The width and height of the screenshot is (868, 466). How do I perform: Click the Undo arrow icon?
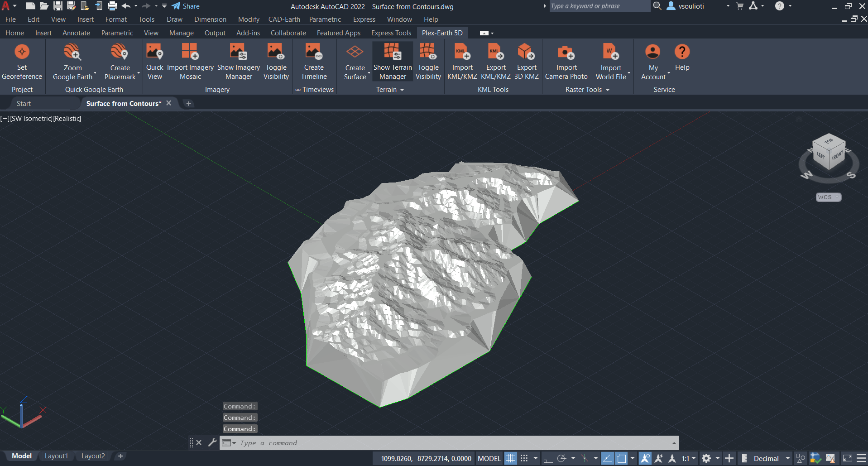(x=126, y=6)
